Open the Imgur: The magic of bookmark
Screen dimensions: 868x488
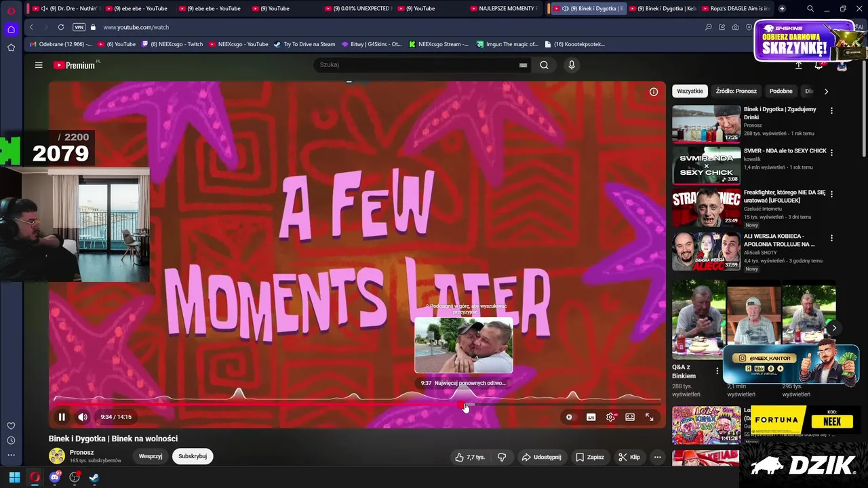pyautogui.click(x=507, y=44)
